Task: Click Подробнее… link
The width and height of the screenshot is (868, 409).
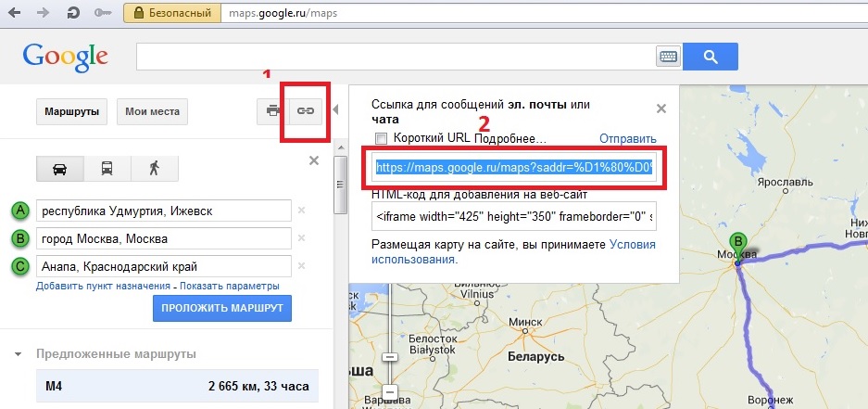Action: pyautogui.click(x=510, y=139)
